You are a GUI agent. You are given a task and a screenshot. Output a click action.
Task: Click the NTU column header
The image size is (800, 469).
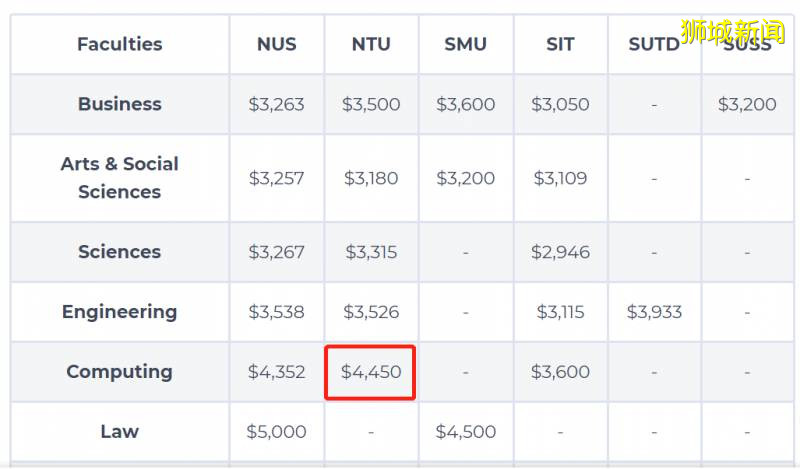371,44
